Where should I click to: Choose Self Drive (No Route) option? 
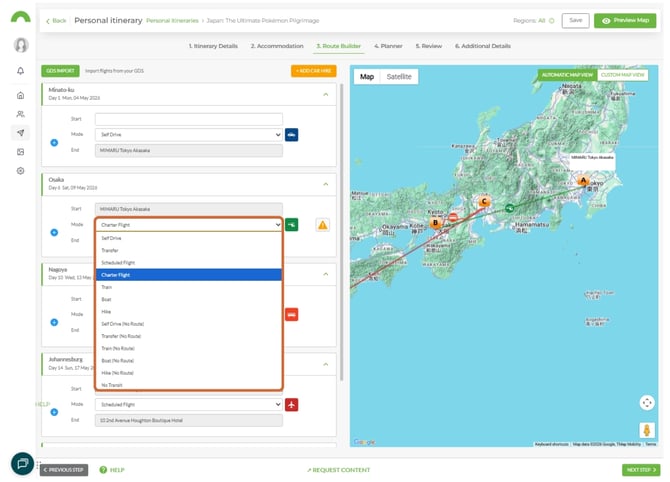[x=188, y=324]
